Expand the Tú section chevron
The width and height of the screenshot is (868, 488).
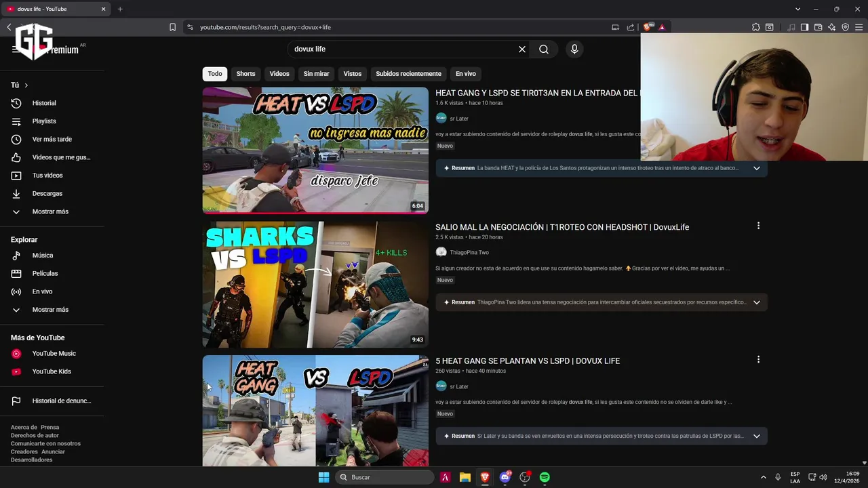[26, 85]
